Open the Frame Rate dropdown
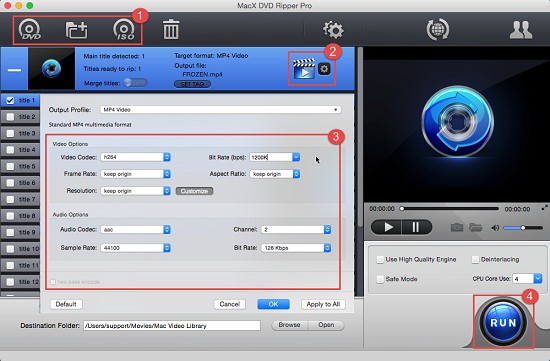This screenshot has height=361, width=550. click(x=135, y=174)
